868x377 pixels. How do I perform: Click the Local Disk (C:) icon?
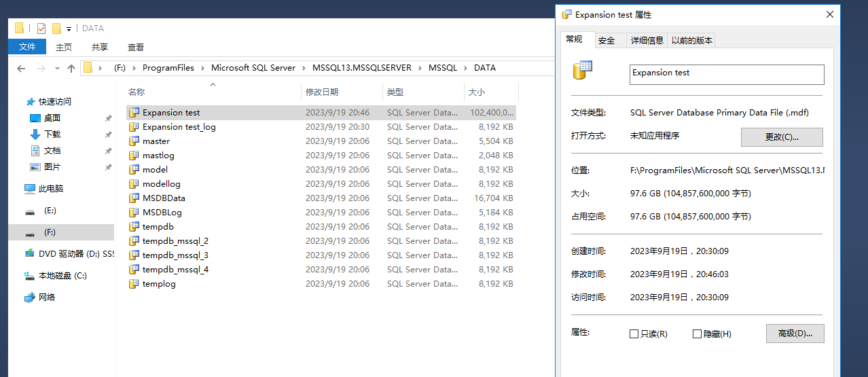(x=30, y=276)
